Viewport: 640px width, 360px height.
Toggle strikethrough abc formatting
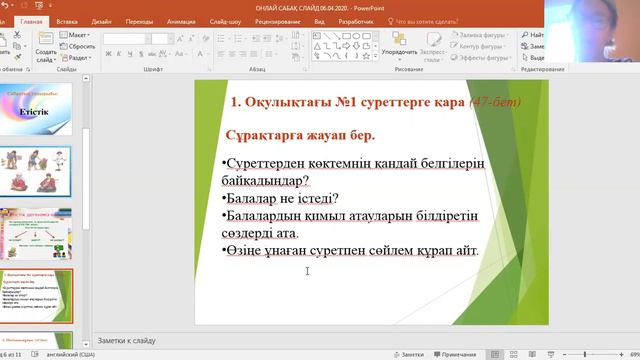(152, 54)
